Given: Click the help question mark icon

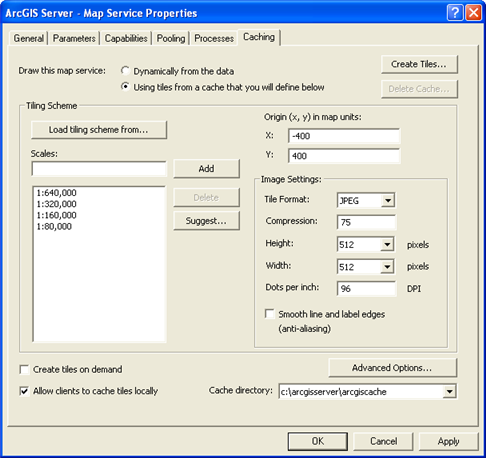Looking at the screenshot, I should (x=455, y=13).
